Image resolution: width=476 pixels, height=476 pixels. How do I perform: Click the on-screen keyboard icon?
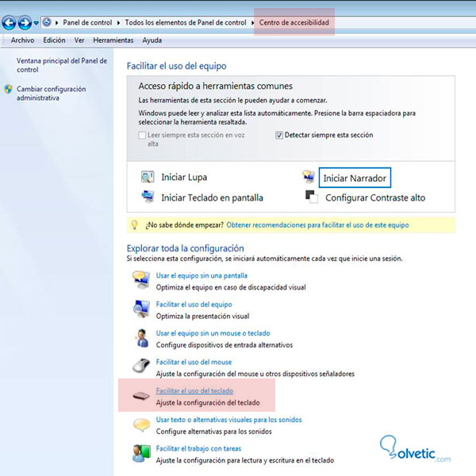coord(148,197)
